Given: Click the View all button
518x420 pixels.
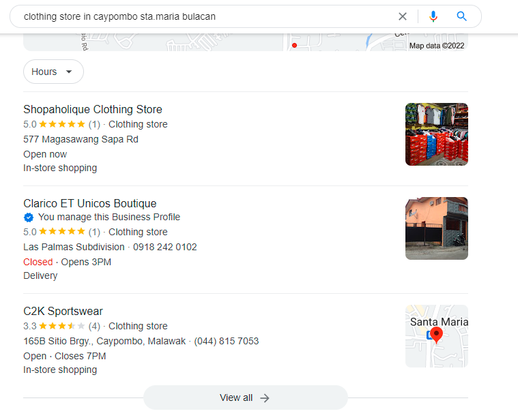Looking at the screenshot, I should click(246, 397).
